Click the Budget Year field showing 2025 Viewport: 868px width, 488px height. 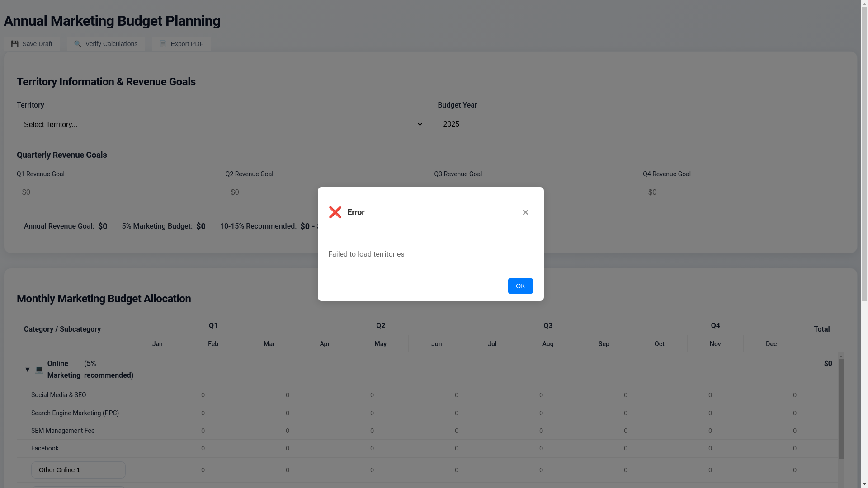pyautogui.click(x=641, y=124)
